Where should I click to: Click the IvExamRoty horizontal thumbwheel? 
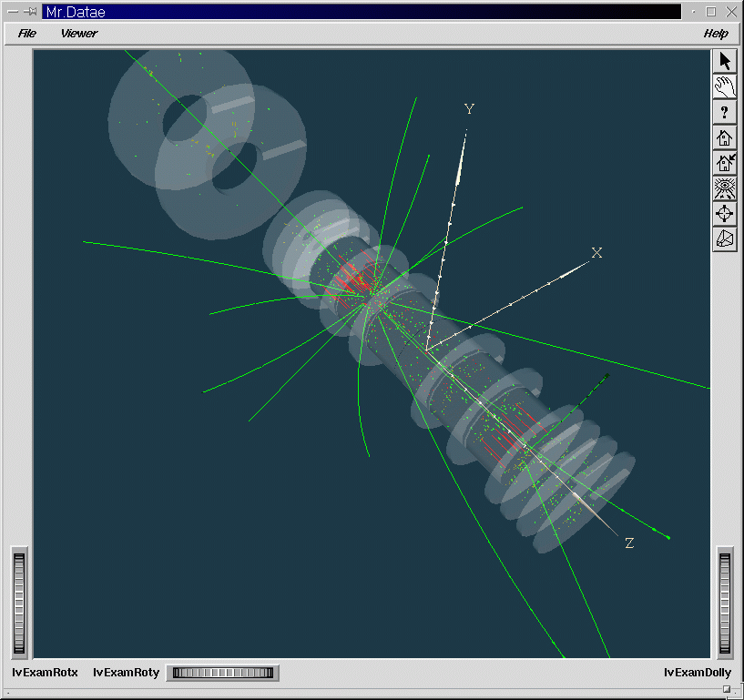click(223, 673)
